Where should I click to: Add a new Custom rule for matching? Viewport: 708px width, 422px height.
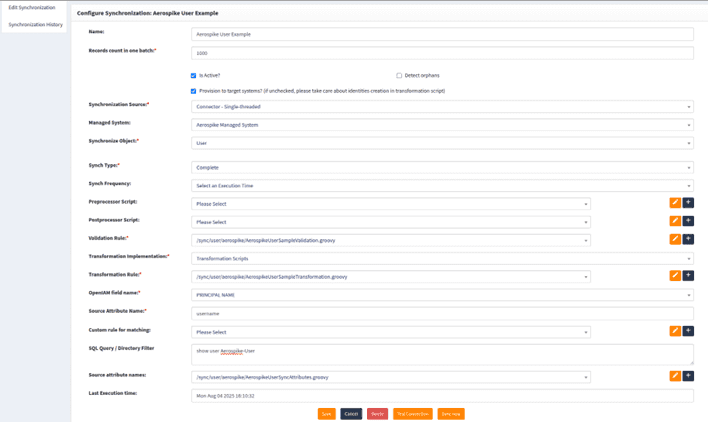[688, 331]
